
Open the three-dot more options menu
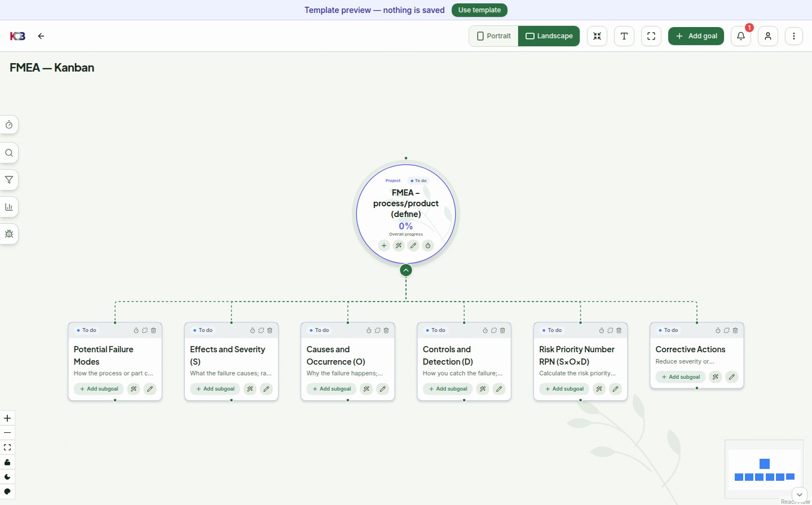coord(794,36)
